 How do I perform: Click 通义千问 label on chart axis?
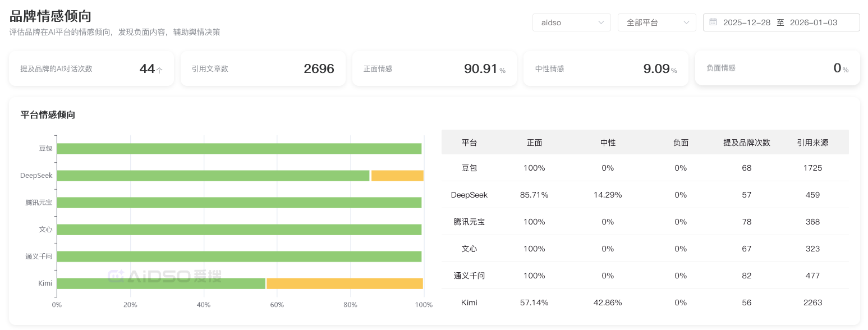pos(39,256)
